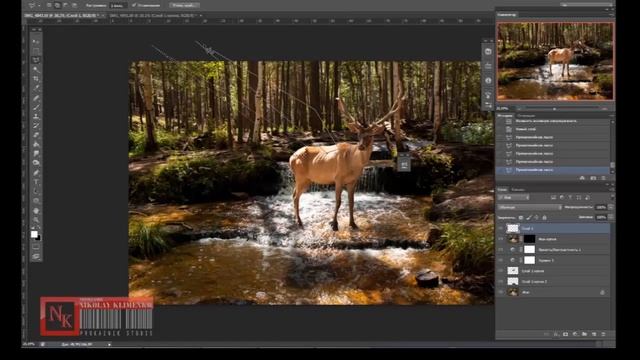Select the Gradient tool

coord(36,144)
